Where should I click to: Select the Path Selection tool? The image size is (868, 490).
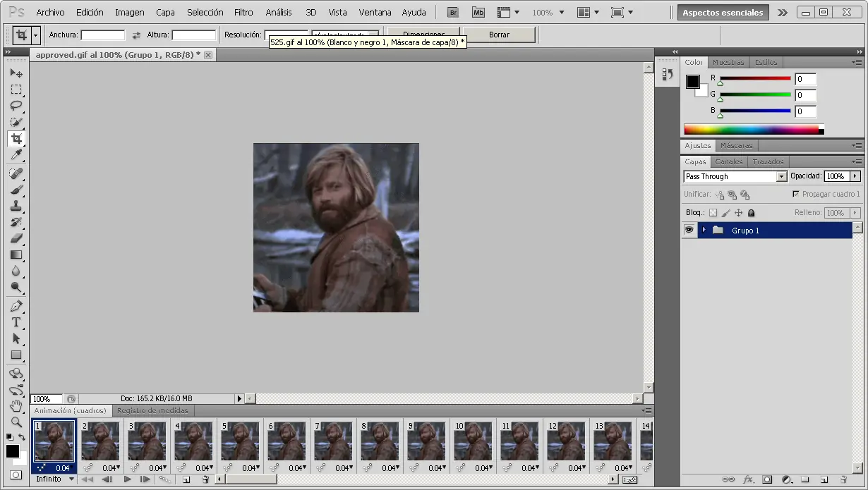(16, 338)
